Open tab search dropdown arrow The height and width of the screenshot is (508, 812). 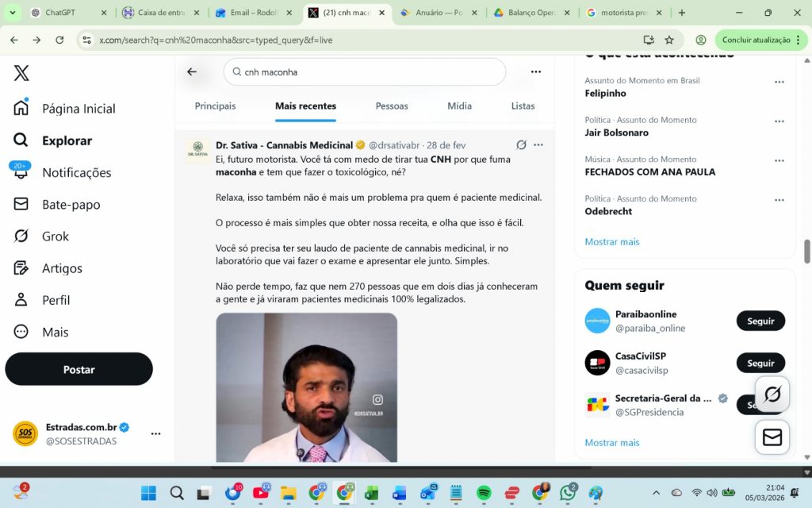coord(12,13)
